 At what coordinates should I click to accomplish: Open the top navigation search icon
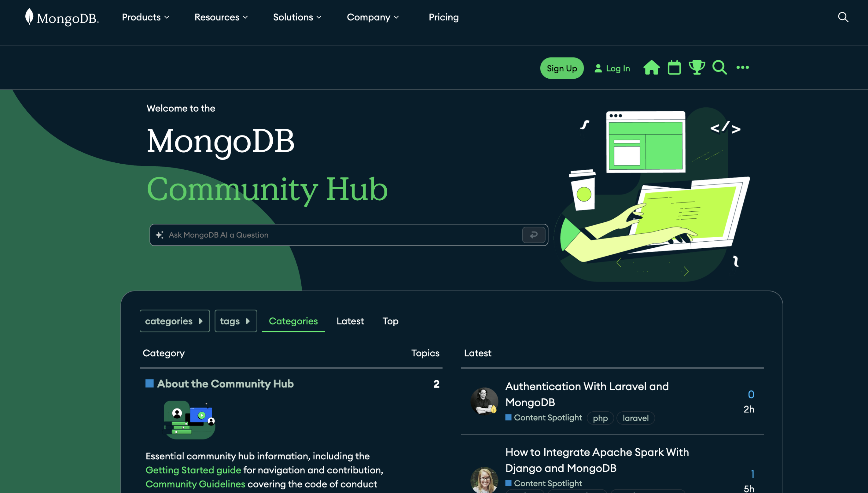click(x=843, y=17)
